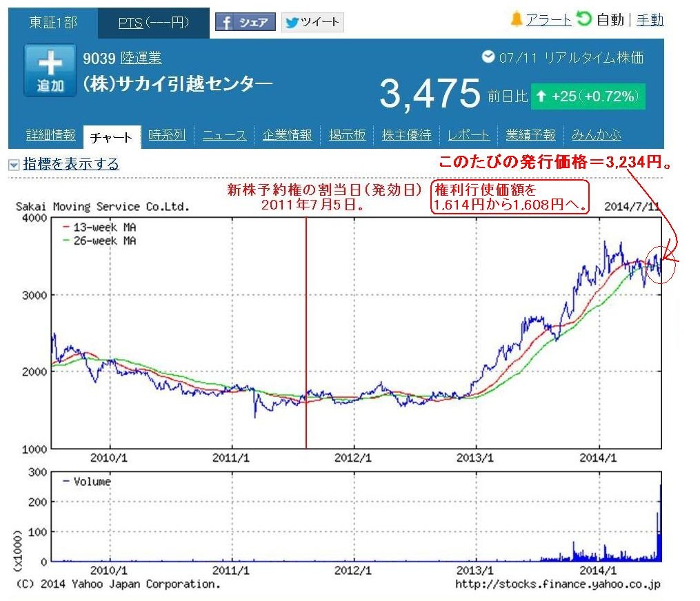Image resolution: width=700 pixels, height=601 pixels.
Task: Switch to 手動 refresh mode
Action: [650, 19]
